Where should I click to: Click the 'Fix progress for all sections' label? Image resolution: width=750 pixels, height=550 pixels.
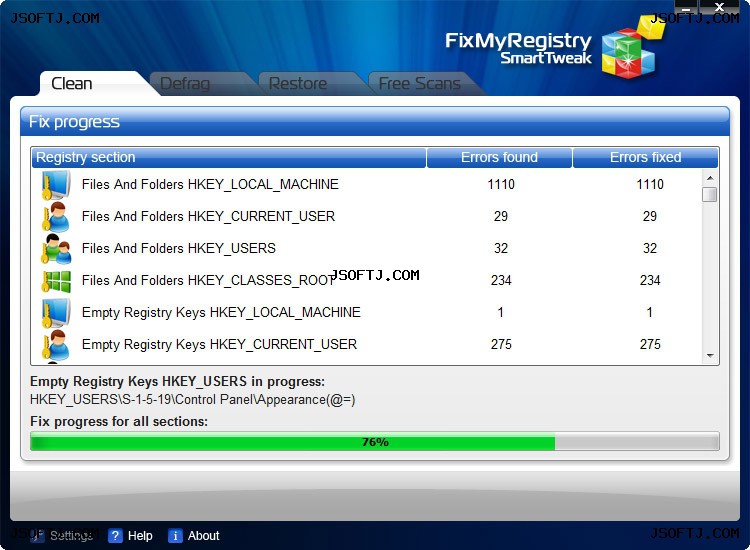(119, 422)
